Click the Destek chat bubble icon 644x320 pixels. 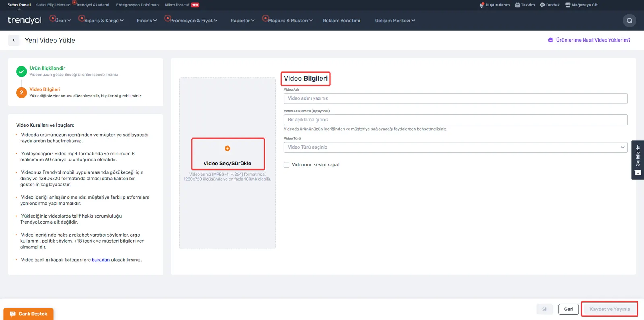pos(542,5)
